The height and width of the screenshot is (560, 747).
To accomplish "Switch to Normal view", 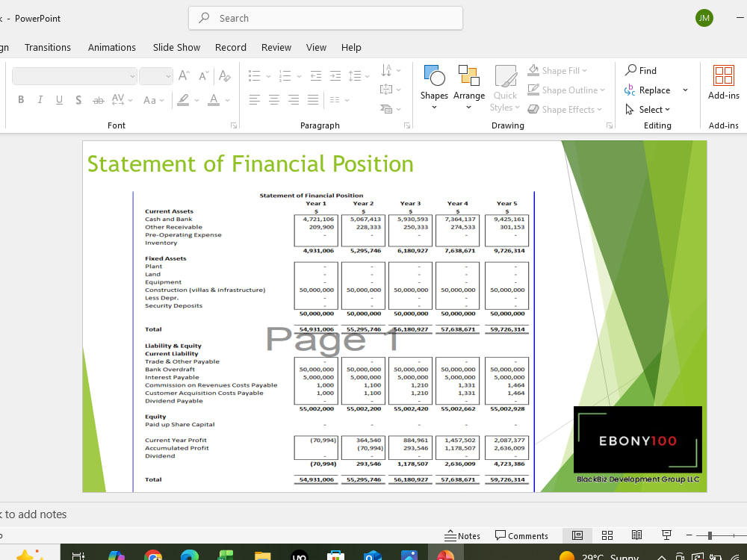I will 577,535.
